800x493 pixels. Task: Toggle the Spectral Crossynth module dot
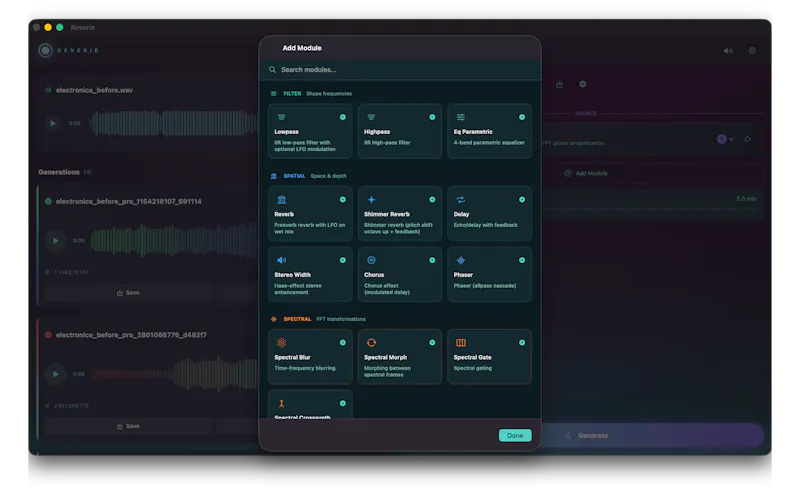(343, 403)
